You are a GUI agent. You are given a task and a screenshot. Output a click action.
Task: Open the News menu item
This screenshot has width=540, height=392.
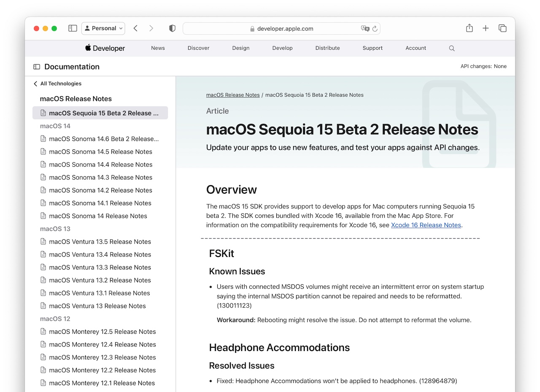[158, 48]
